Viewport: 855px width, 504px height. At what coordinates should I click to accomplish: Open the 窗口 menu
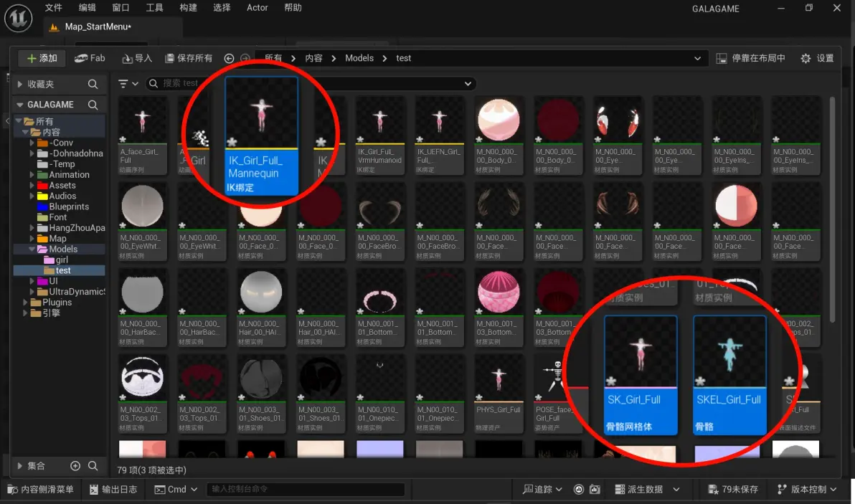121,8
